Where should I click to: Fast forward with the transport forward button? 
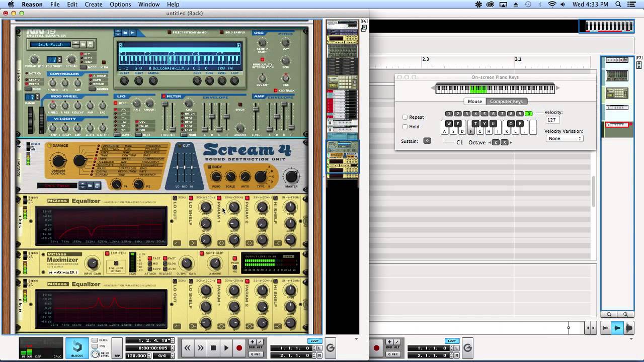200,348
